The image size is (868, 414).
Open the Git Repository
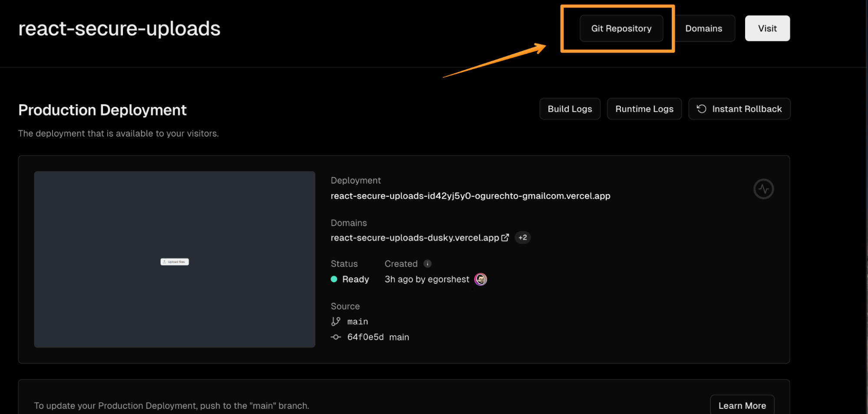pyautogui.click(x=621, y=28)
